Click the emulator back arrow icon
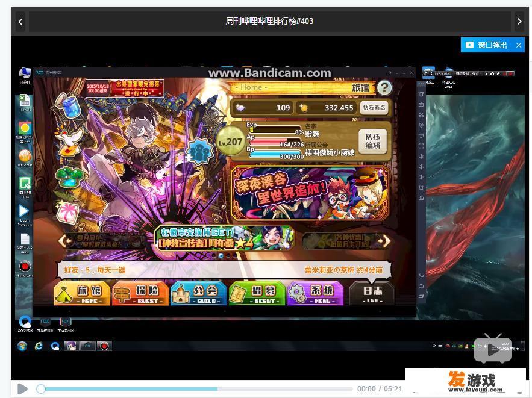This screenshot has width=532, height=398. [421, 275]
